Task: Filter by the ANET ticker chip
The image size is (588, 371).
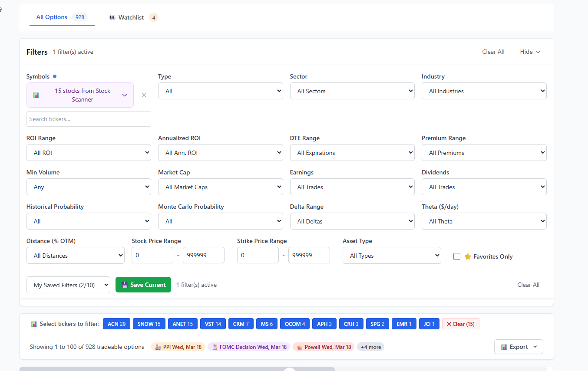Action: point(182,324)
